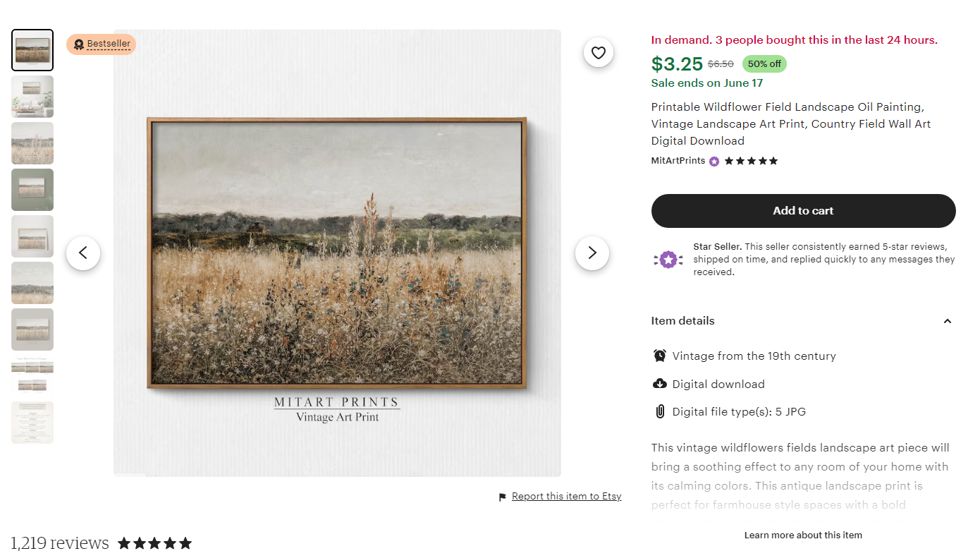The width and height of the screenshot is (980, 551).
Task: Click the vintage clock icon in item details
Action: 660,356
